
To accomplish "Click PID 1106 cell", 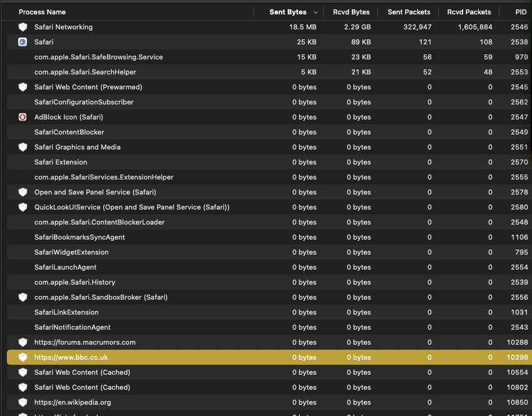I will [519, 237].
